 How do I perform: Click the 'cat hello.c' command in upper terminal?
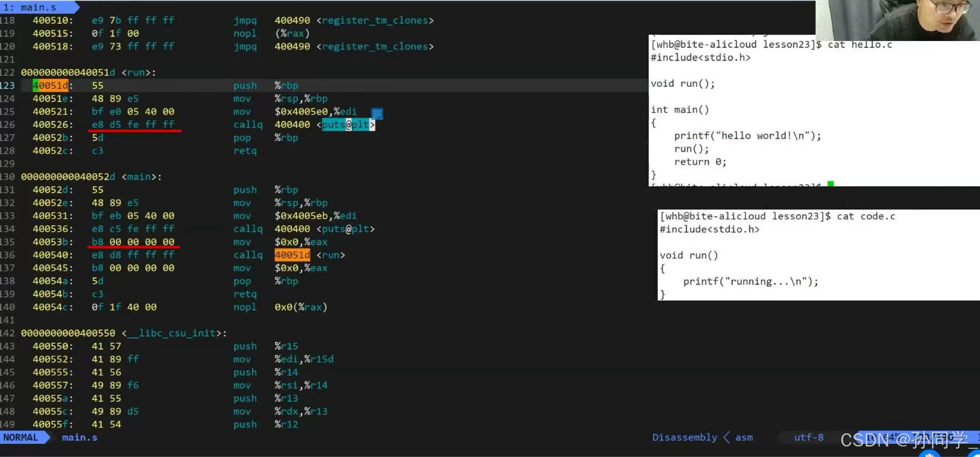860,45
